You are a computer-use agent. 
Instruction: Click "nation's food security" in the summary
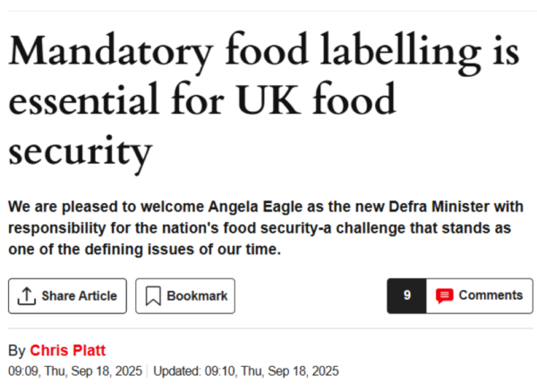click(x=230, y=229)
